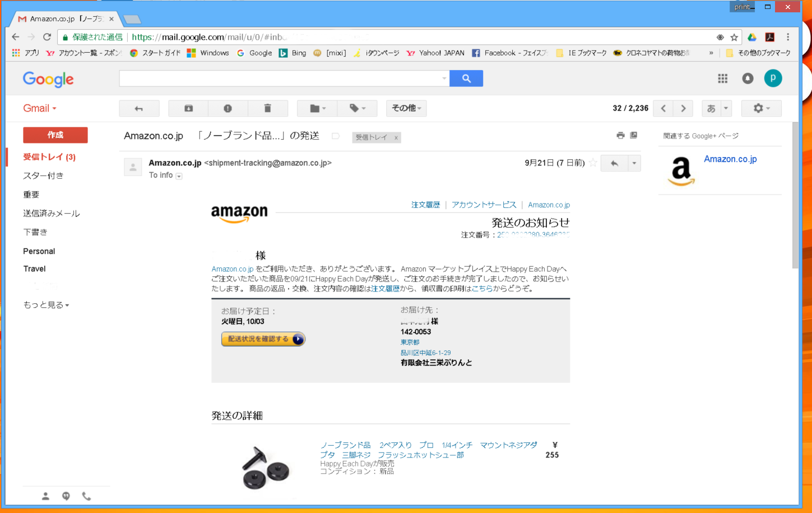812x513 pixels.
Task: Open the account avatar P
Action: [773, 78]
